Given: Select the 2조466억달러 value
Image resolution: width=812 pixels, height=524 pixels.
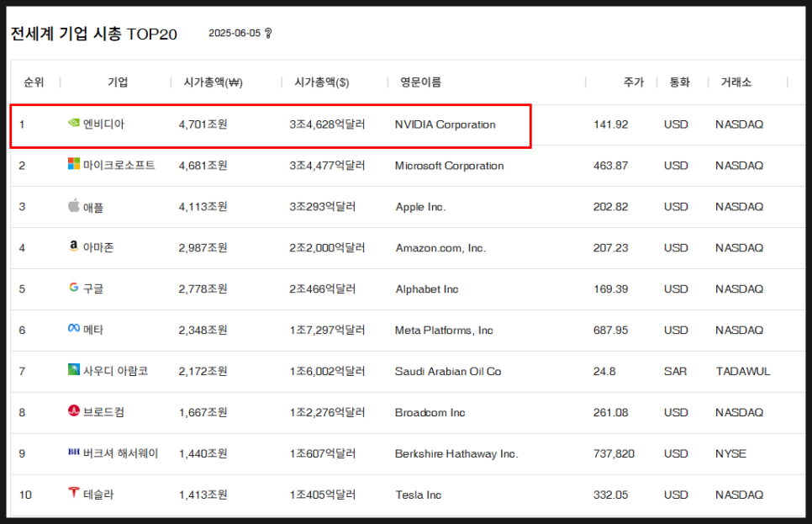Looking at the screenshot, I should (x=323, y=288).
